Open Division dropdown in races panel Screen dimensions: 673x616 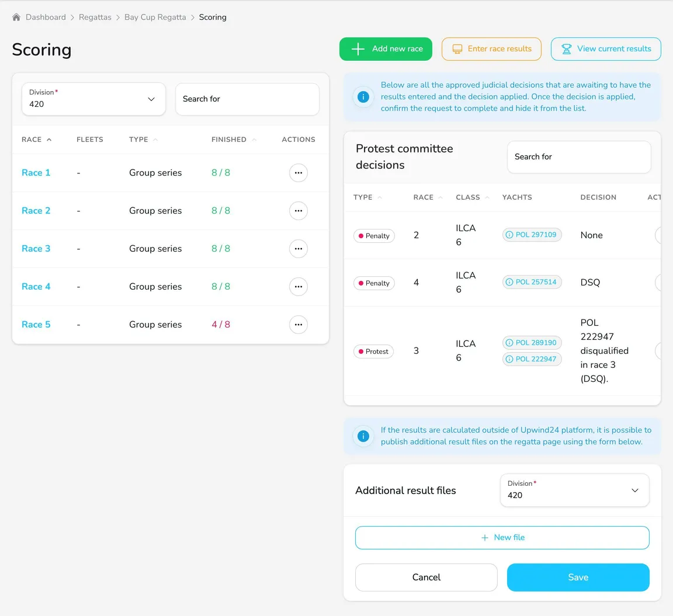pyautogui.click(x=93, y=99)
